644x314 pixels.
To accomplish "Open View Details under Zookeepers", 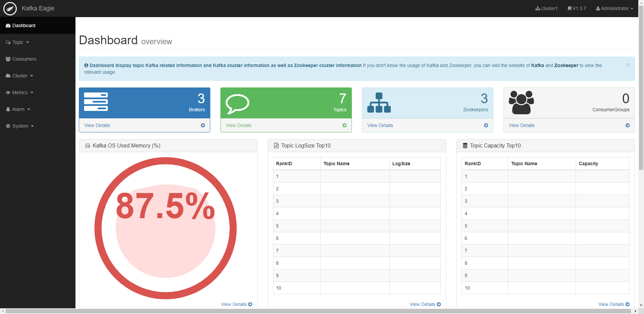I will (380, 125).
